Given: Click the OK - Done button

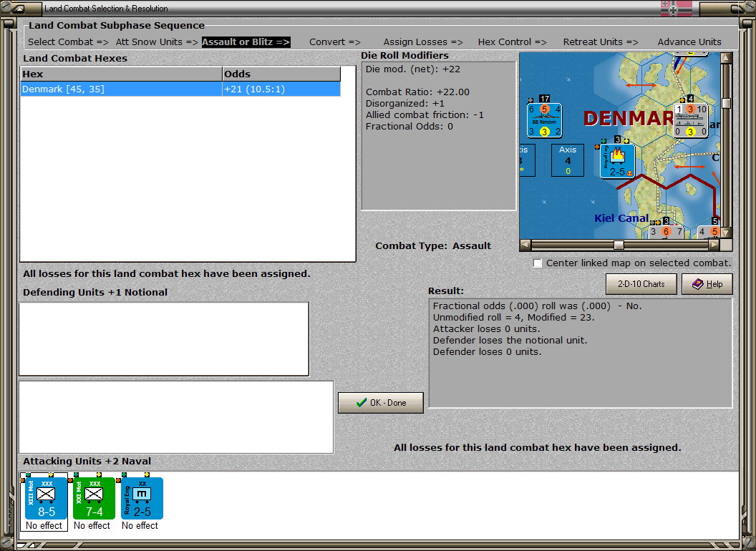Looking at the screenshot, I should coord(381,403).
